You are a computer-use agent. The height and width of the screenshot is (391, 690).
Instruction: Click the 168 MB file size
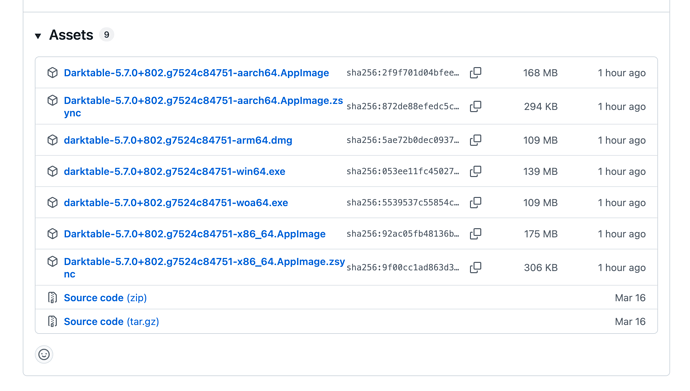point(540,73)
